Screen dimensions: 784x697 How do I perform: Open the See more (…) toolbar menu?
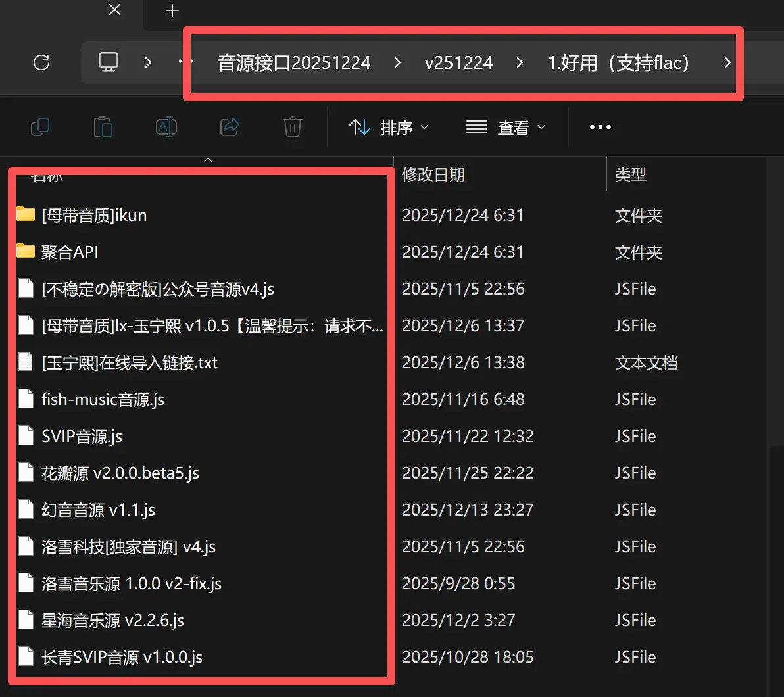(599, 126)
